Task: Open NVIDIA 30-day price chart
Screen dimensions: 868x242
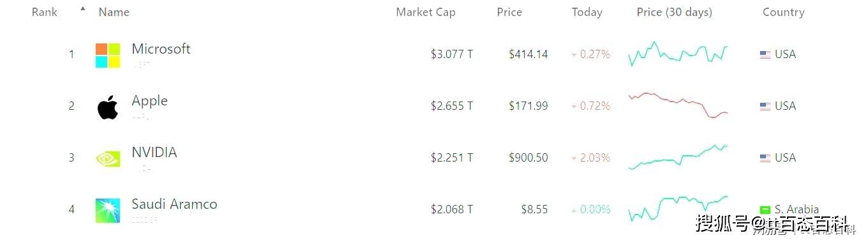Action: (678, 157)
